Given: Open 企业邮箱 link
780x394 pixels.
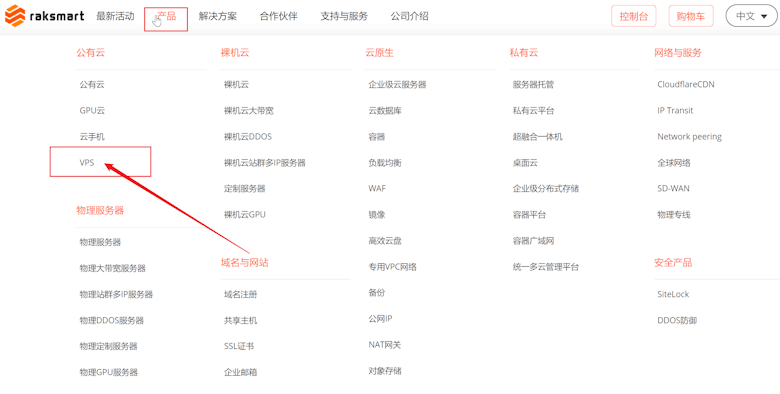Looking at the screenshot, I should (x=240, y=372).
